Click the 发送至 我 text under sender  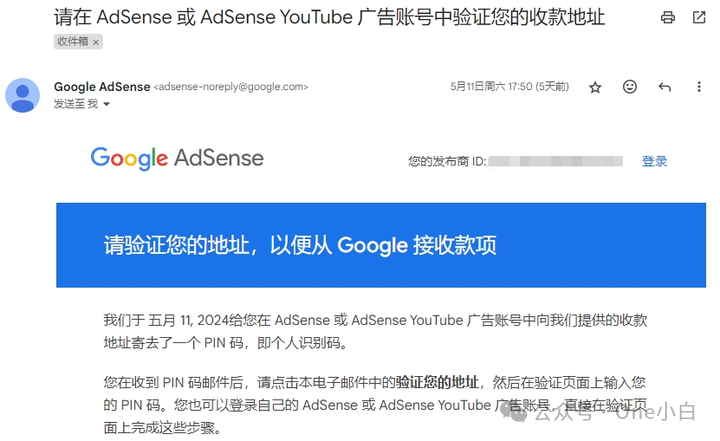pos(76,104)
